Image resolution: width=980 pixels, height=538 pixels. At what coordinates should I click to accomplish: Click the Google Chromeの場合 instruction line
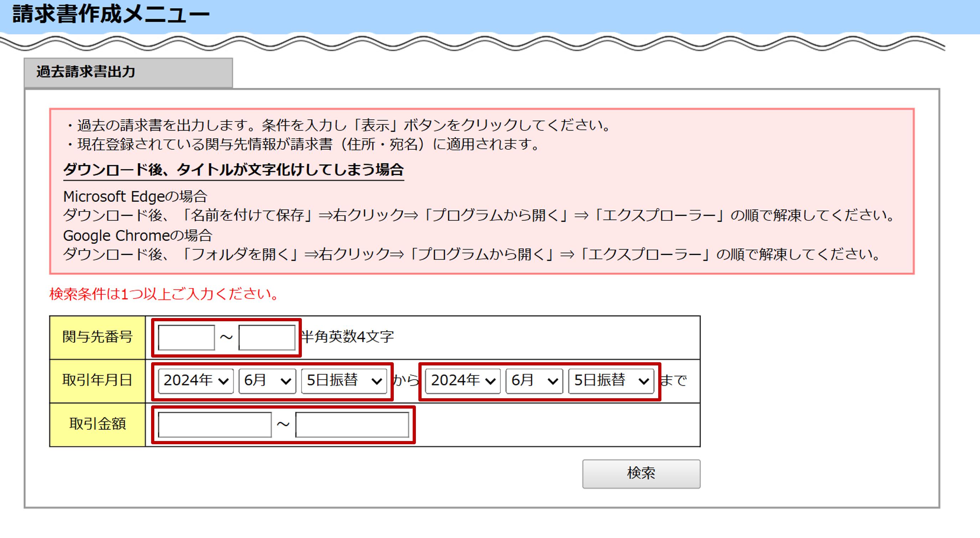tap(137, 236)
